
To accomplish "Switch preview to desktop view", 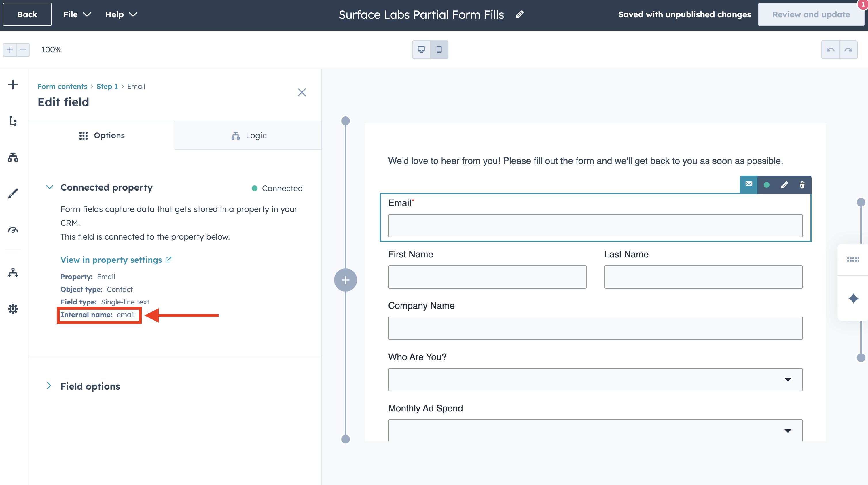I will (x=421, y=49).
